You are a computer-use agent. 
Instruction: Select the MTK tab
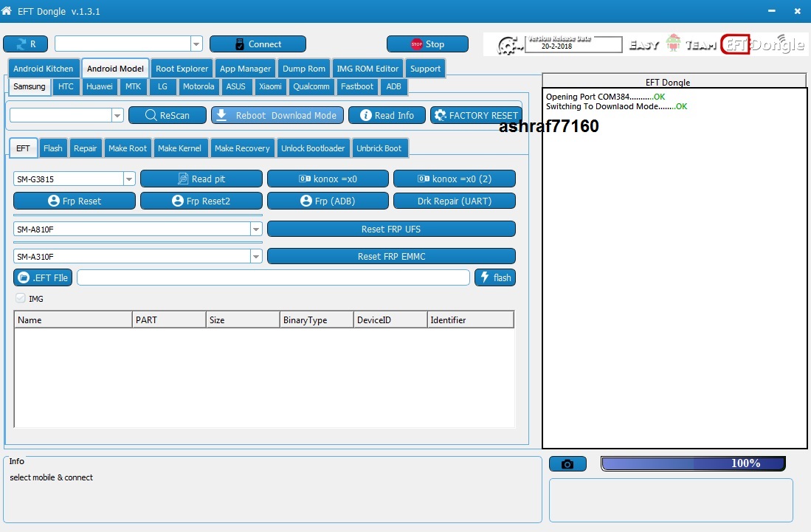(133, 86)
